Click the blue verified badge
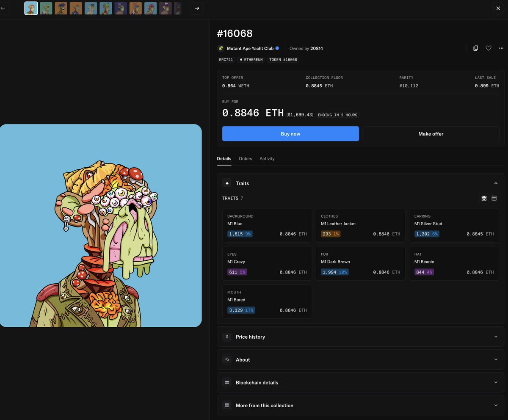 [x=277, y=48]
